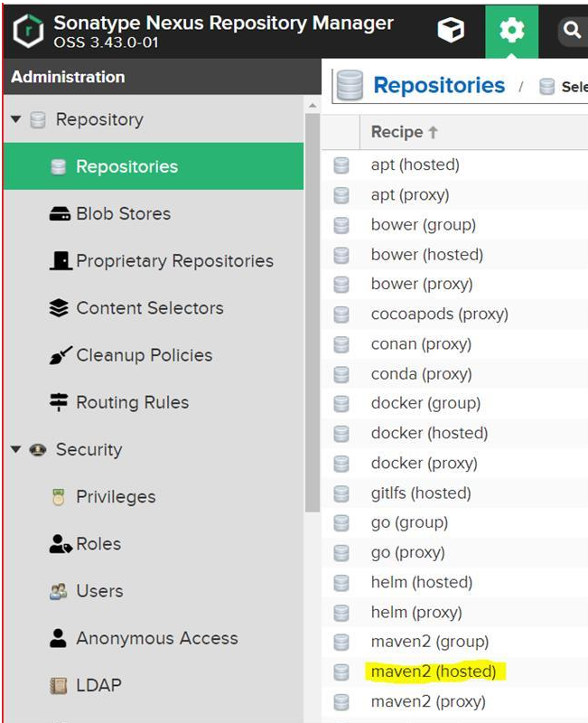Open Anonymous Access settings

pyautogui.click(x=157, y=638)
